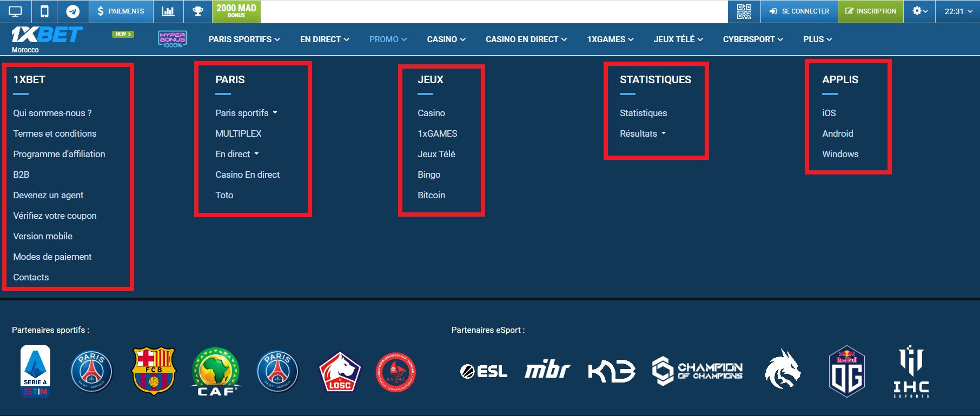Open the PLUS dropdown

[x=818, y=39]
